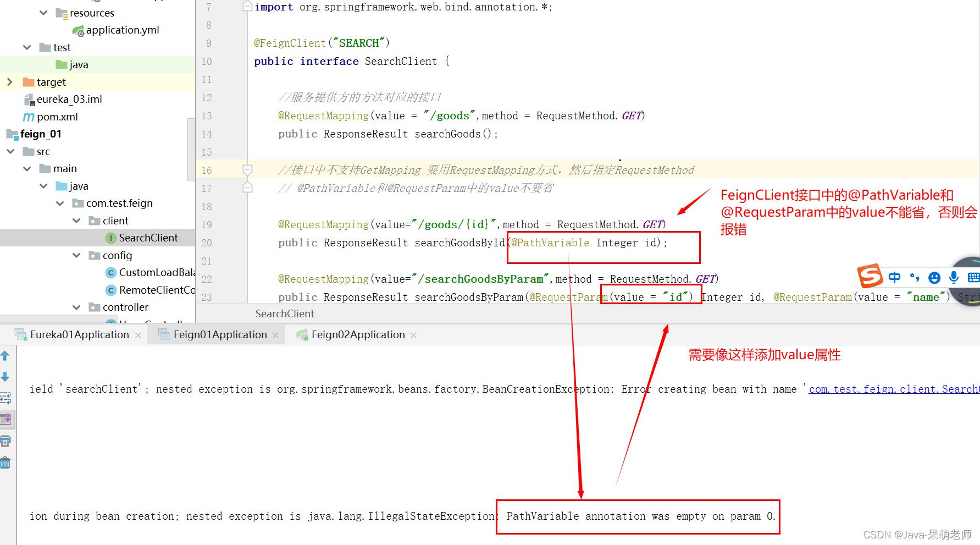Switch Chinese/English mode in the Sogou bar
The image size is (980, 545).
tap(895, 277)
